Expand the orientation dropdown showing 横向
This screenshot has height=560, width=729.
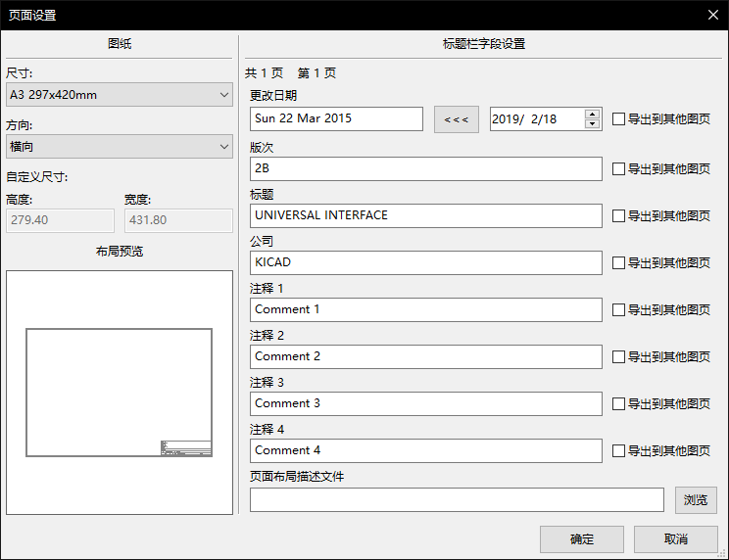pos(118,147)
